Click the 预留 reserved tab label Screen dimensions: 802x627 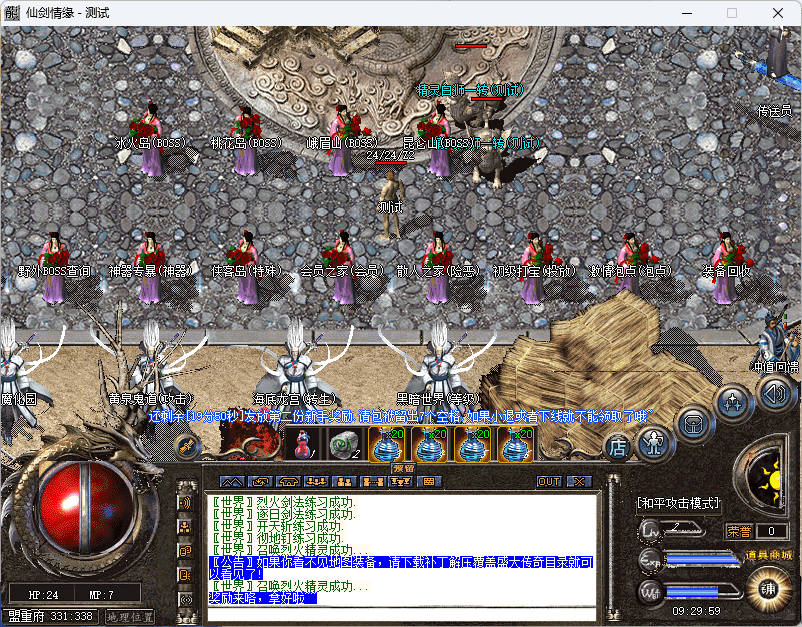[x=404, y=468]
